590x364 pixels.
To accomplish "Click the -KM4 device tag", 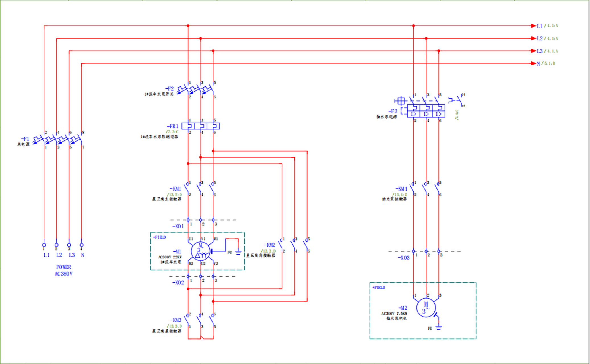I will (x=401, y=189).
